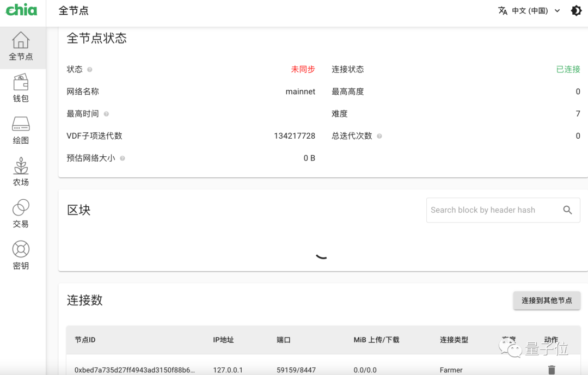
Task: Click the block header hash search field
Action: pos(490,210)
